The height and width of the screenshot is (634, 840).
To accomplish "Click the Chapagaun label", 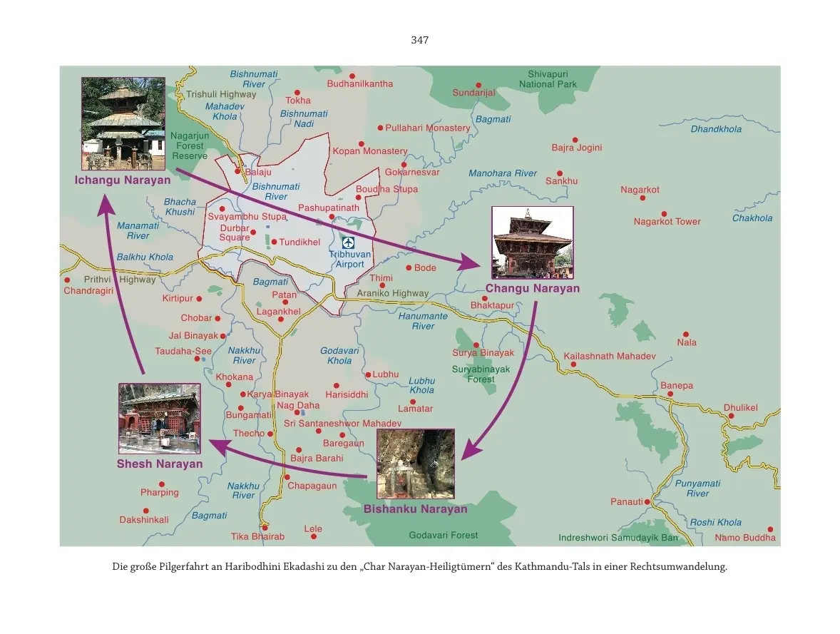I will (312, 486).
